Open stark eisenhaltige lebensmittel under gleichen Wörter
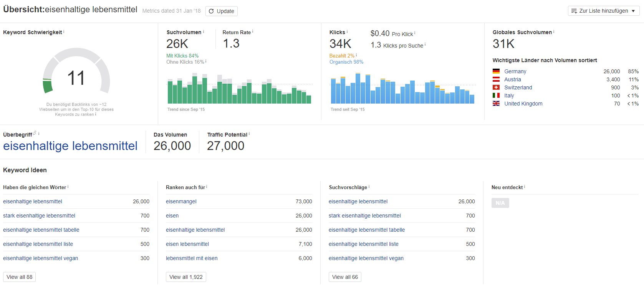Image resolution: width=644 pixels, height=285 pixels. (39, 216)
